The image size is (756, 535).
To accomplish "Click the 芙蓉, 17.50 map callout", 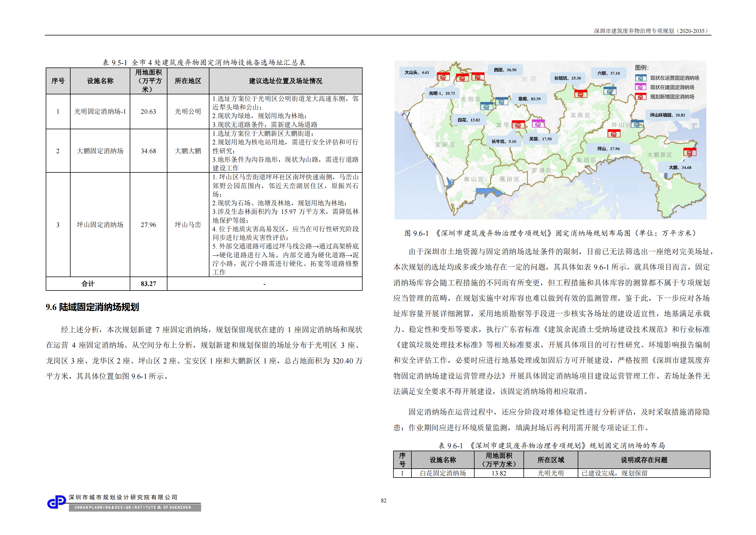I will pos(540,139).
